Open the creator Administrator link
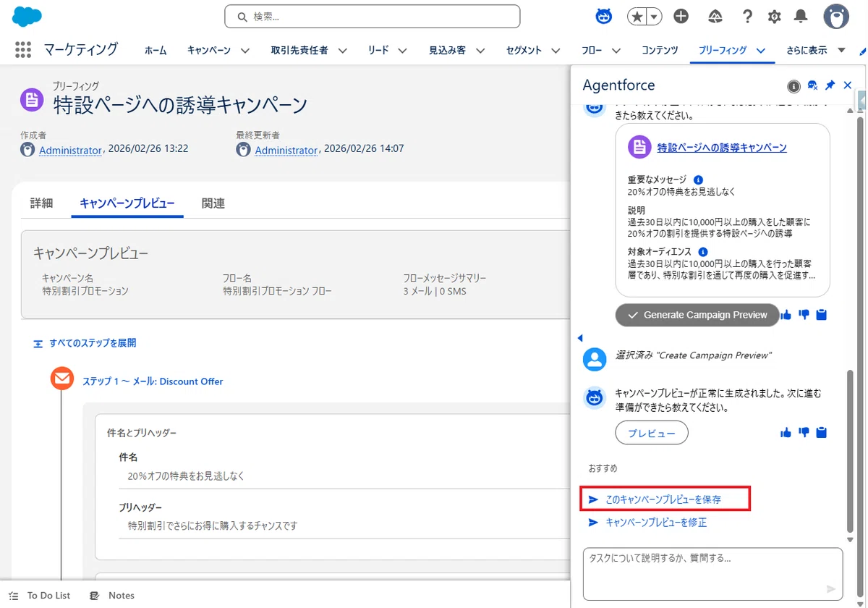868x608 pixels. pos(70,150)
